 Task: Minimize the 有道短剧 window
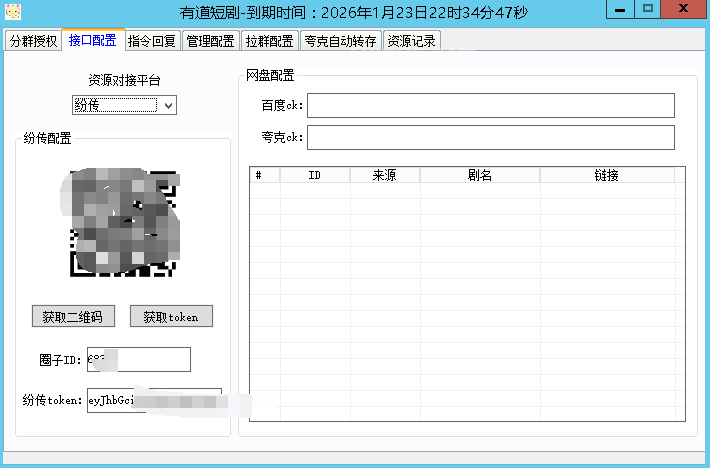(x=620, y=10)
